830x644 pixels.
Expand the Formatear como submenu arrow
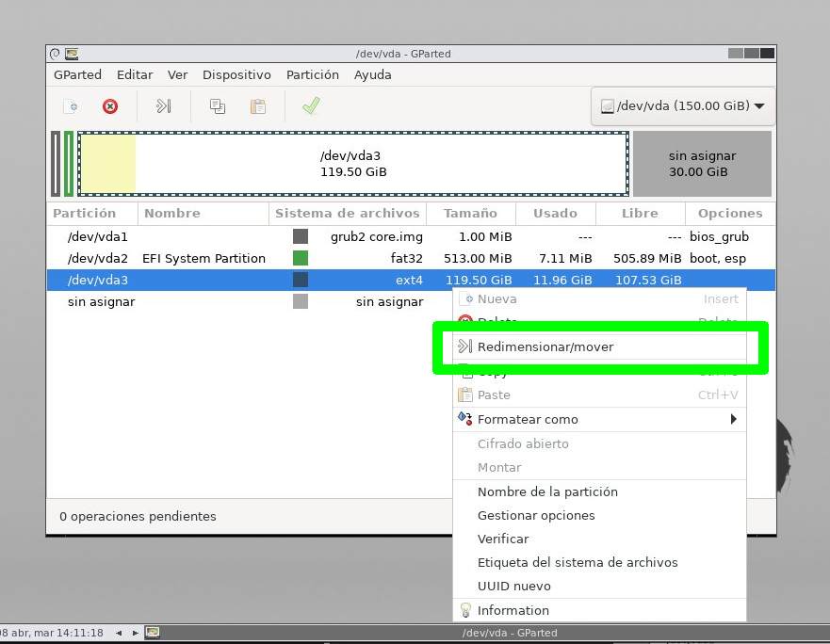pyautogui.click(x=733, y=419)
